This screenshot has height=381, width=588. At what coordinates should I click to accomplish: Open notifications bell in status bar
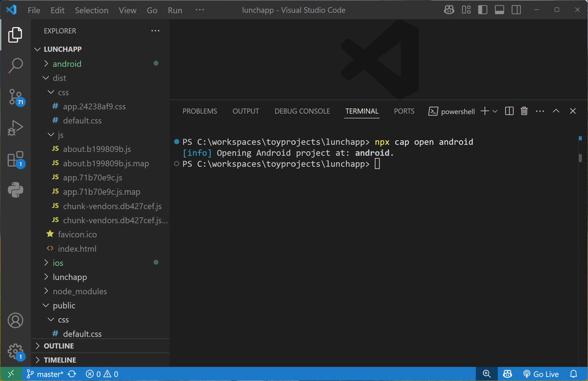(574, 374)
